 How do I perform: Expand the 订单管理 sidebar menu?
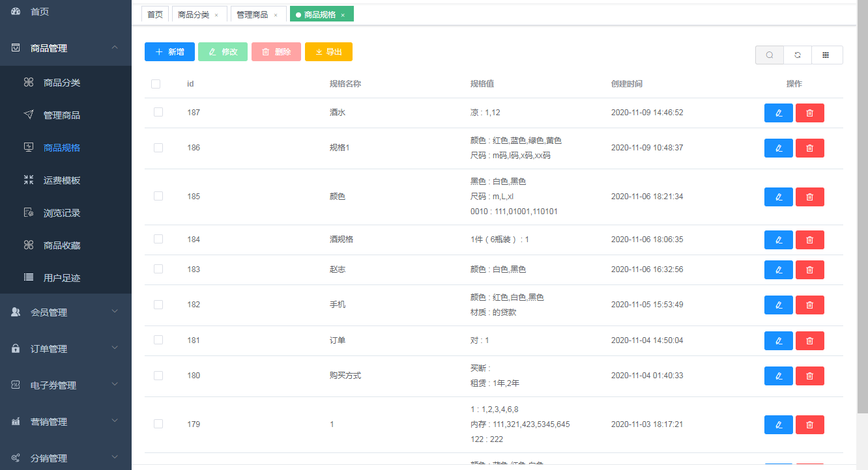click(x=66, y=348)
